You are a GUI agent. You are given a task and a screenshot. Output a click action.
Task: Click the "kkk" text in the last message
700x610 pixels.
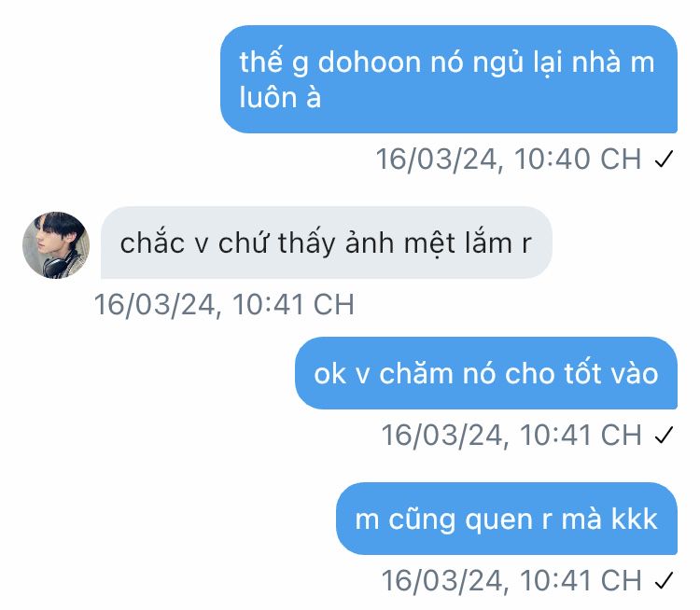coord(634,519)
